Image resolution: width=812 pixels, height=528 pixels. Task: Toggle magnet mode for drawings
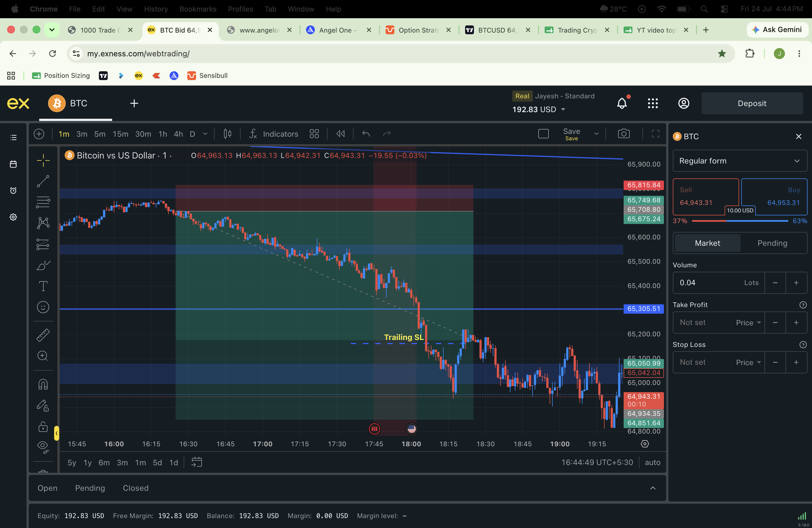tap(43, 384)
